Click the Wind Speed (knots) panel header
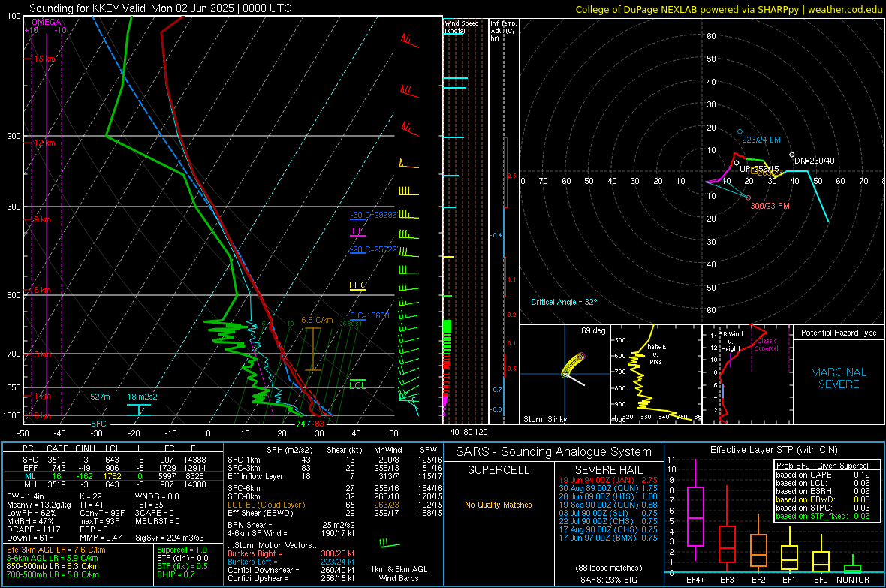Image resolution: width=886 pixels, height=588 pixels. coord(462,26)
